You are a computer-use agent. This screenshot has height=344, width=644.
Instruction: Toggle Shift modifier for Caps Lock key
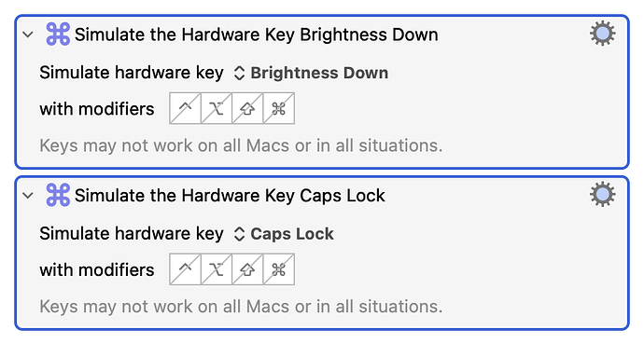pos(247,269)
